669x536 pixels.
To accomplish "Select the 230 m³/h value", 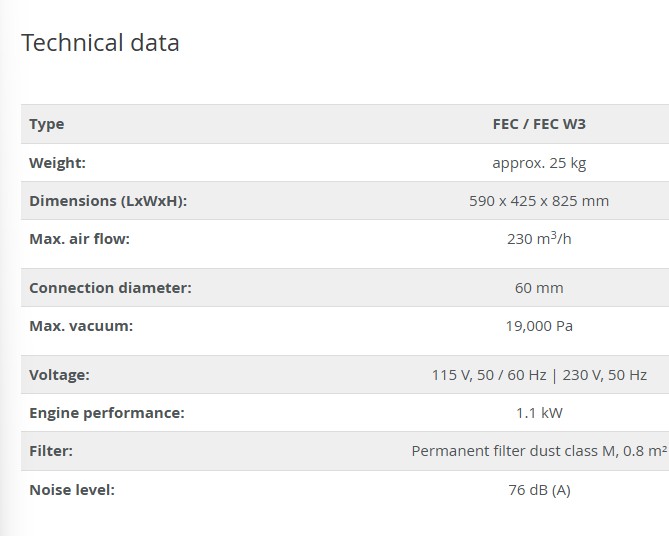I will 539,239.
